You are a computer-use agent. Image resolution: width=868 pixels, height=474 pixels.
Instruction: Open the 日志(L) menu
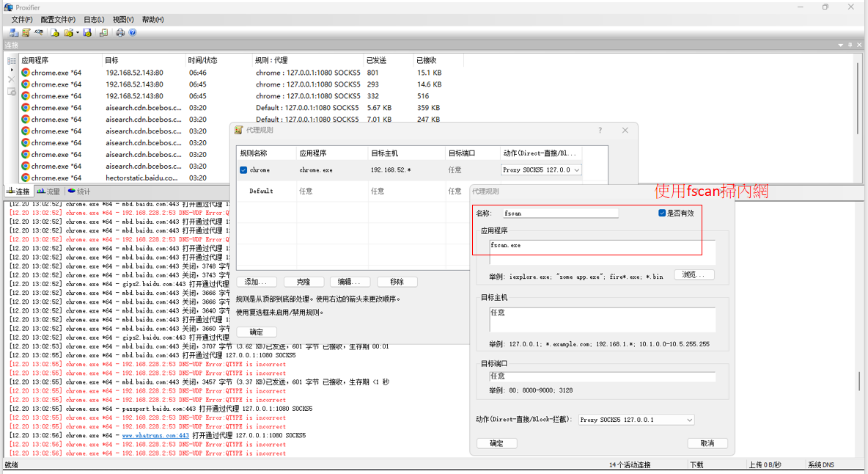[x=94, y=19]
